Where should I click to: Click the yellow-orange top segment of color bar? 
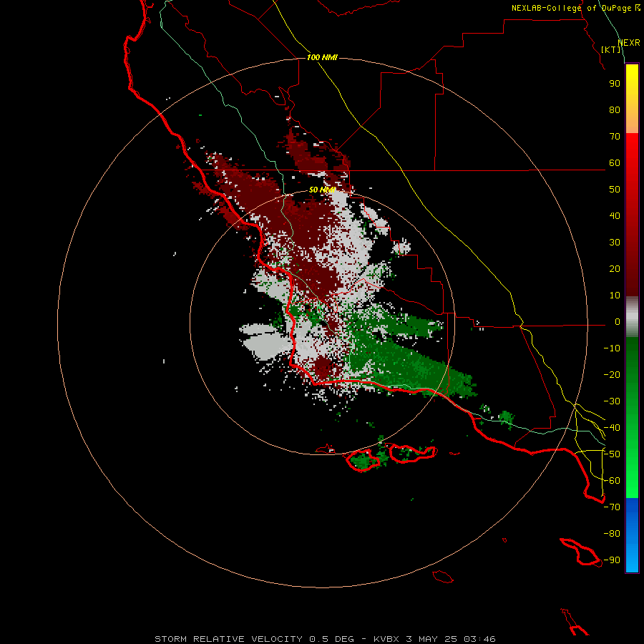[632, 99]
